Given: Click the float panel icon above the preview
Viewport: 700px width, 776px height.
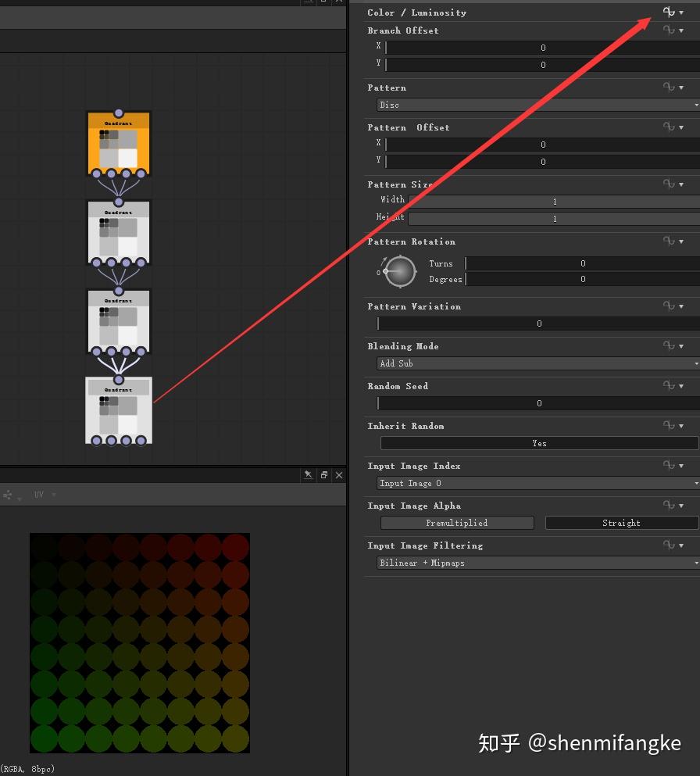Looking at the screenshot, I should (x=323, y=474).
